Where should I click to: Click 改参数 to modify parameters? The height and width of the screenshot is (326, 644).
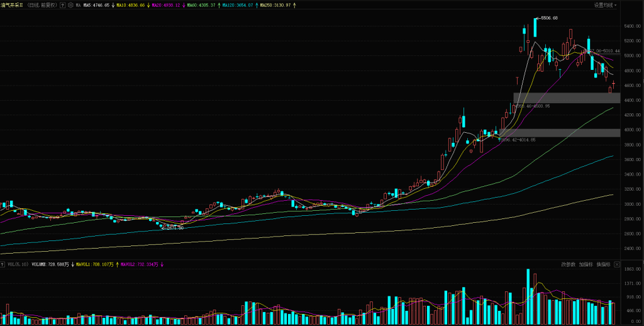[569, 265]
